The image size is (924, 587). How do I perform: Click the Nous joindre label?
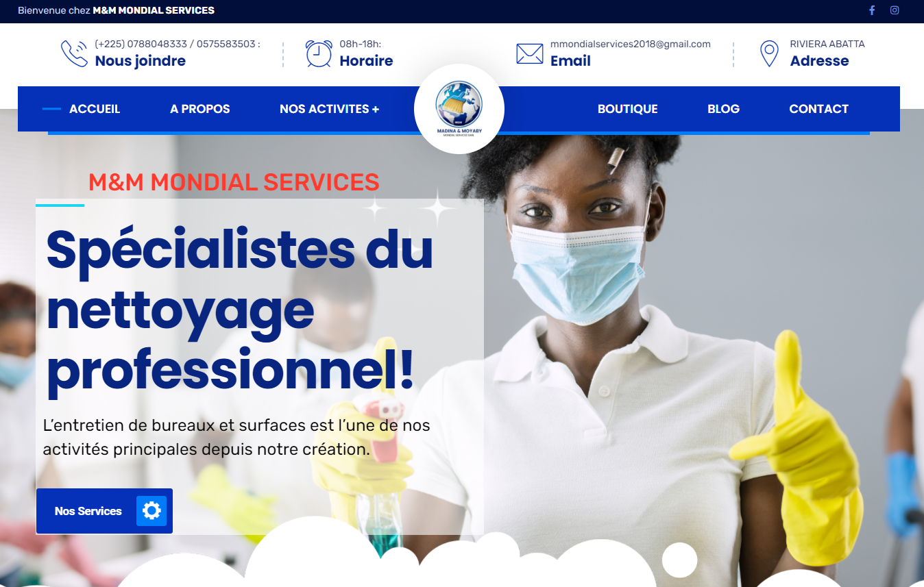coord(141,61)
